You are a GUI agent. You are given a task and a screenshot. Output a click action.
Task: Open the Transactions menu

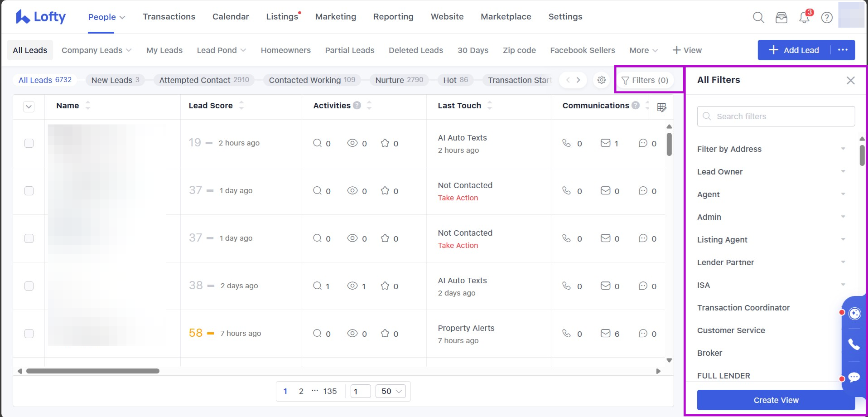tap(169, 17)
